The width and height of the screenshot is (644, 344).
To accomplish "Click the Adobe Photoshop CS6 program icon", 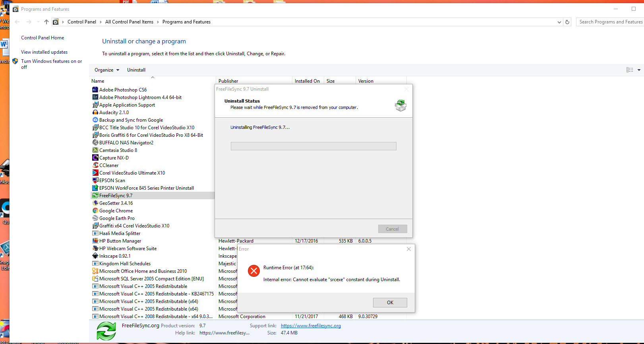I will pyautogui.click(x=95, y=90).
